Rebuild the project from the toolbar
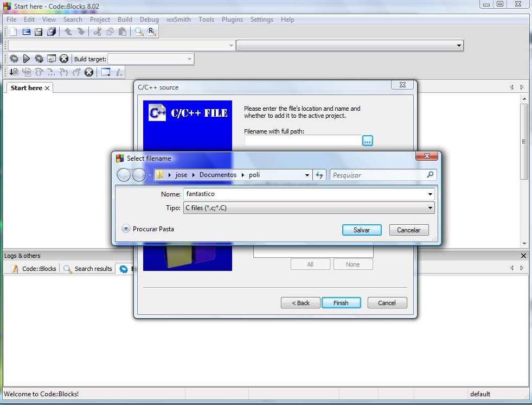Screen dimensions: 532x405 (52, 59)
